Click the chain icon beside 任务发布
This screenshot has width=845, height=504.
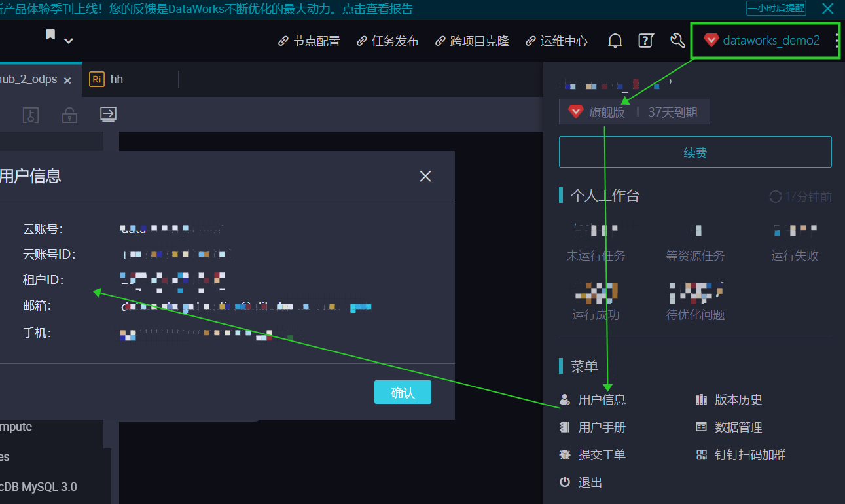pyautogui.click(x=362, y=41)
